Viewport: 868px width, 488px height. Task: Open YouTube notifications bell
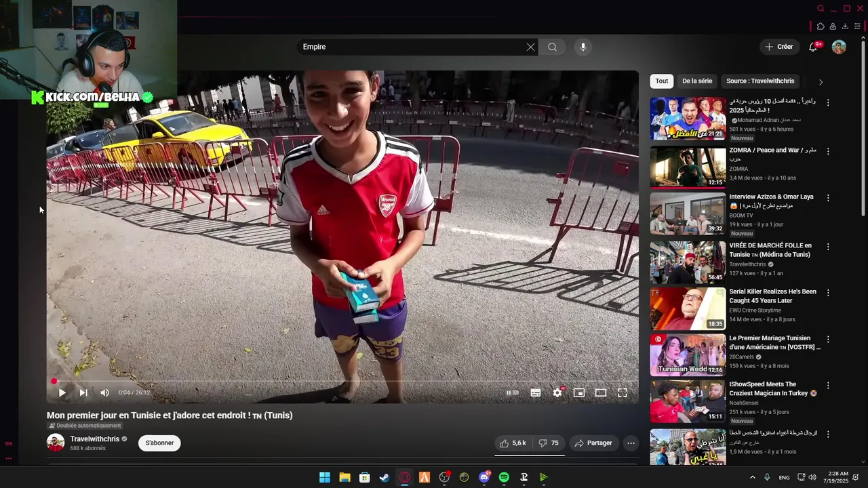point(813,47)
